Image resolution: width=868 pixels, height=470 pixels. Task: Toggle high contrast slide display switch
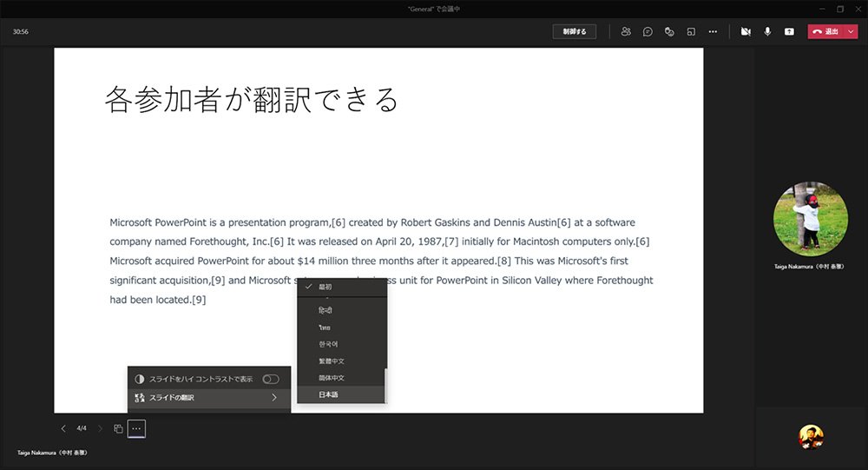[271, 379]
